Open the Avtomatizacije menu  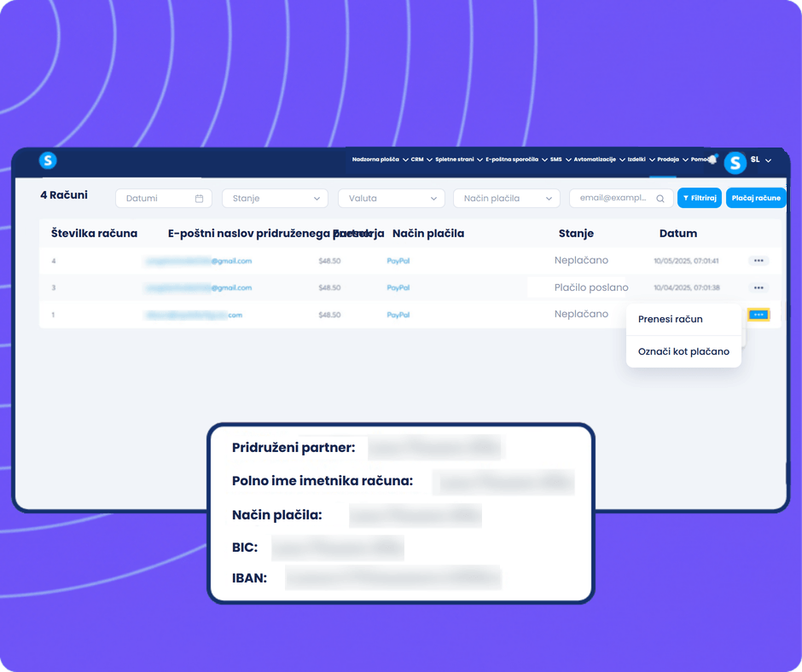tap(599, 159)
